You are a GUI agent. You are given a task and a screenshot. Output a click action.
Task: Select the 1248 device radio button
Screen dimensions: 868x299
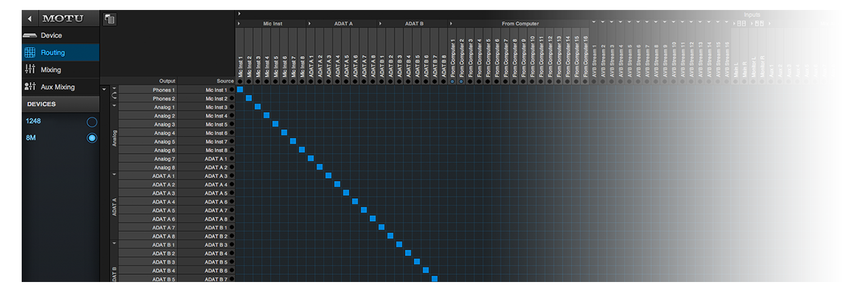coord(91,122)
